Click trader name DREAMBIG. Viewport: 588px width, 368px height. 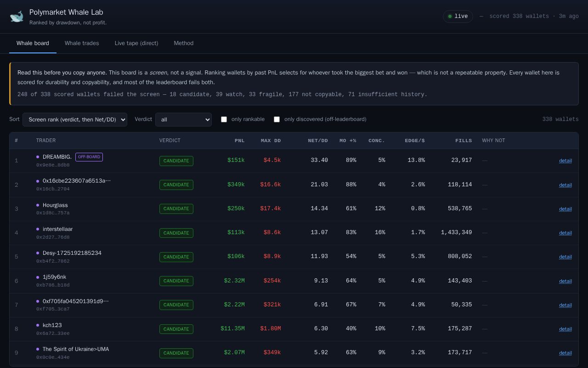click(57, 157)
